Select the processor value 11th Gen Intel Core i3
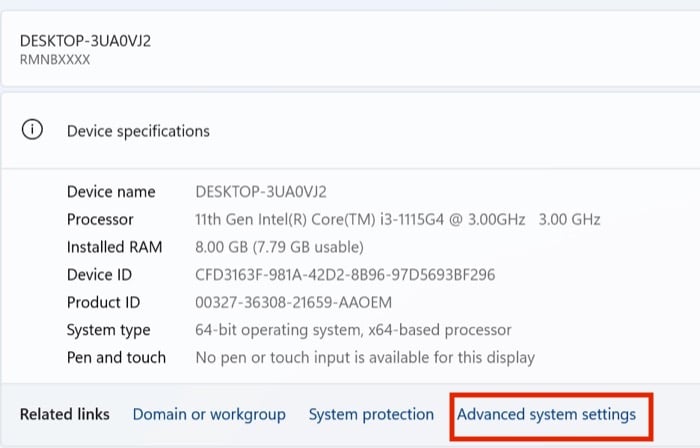 click(x=397, y=220)
